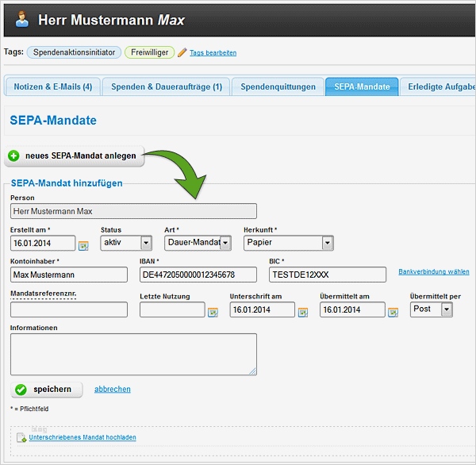The image size is (476, 465).
Task: Focus the IBAN input field
Action: 198,275
